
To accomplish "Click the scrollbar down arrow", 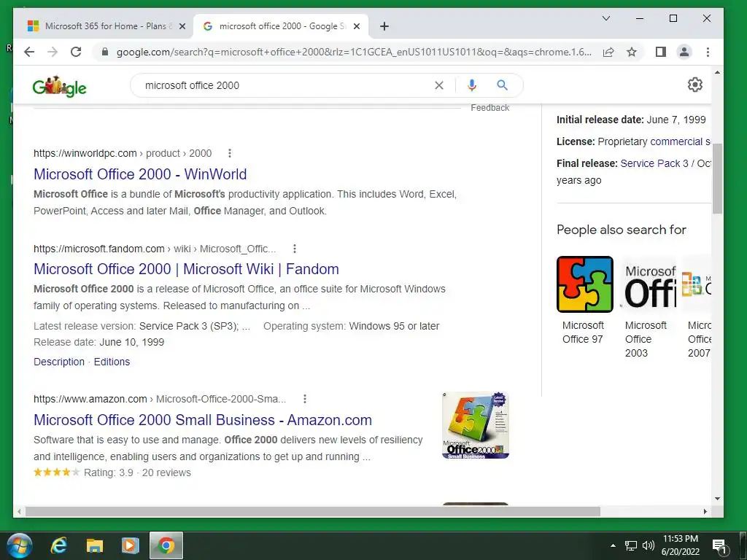I will (718, 499).
